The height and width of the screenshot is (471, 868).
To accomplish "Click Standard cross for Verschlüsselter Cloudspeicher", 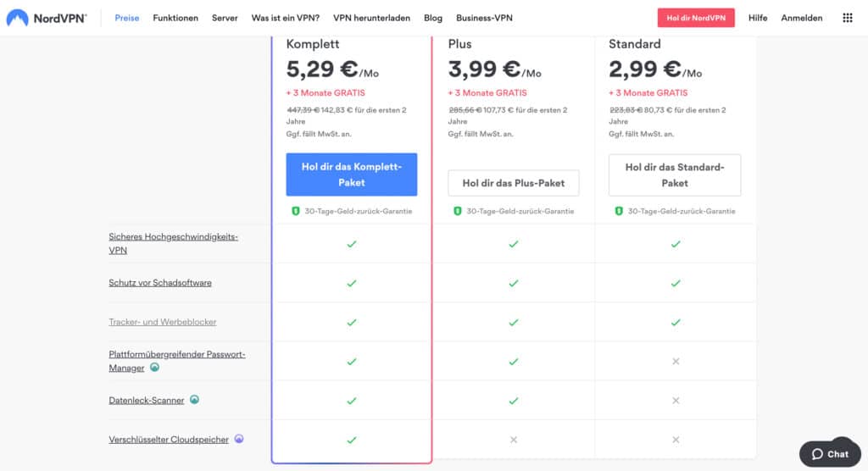I will tap(676, 440).
